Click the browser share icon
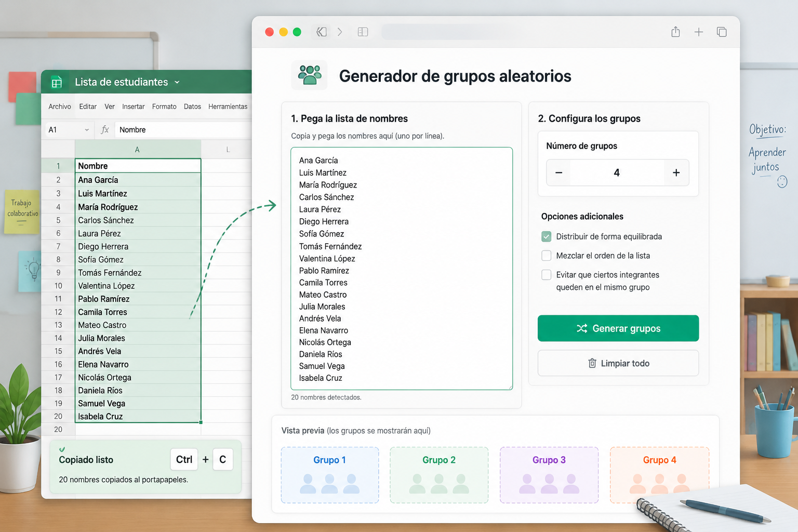798x532 pixels. [675, 32]
